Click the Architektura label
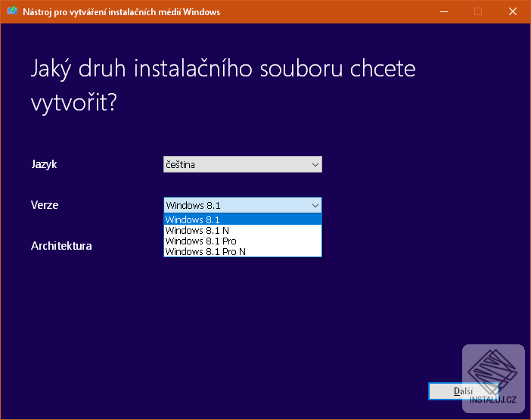This screenshot has height=420, width=531. coord(61,245)
